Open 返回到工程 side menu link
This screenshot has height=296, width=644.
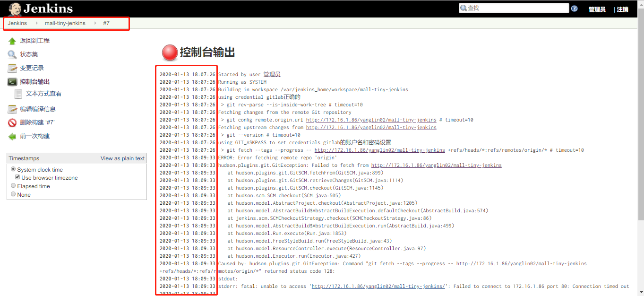pyautogui.click(x=34, y=41)
